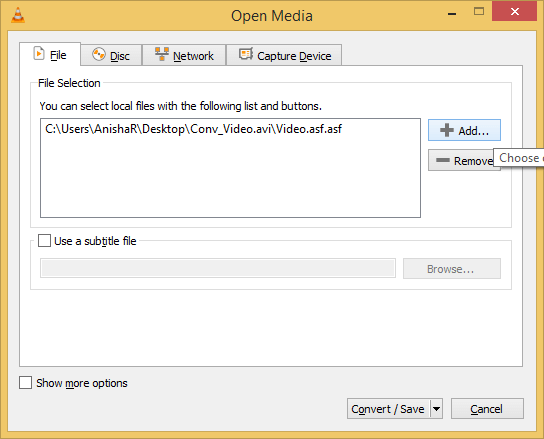
Task: Click the Add... button
Action: (464, 130)
